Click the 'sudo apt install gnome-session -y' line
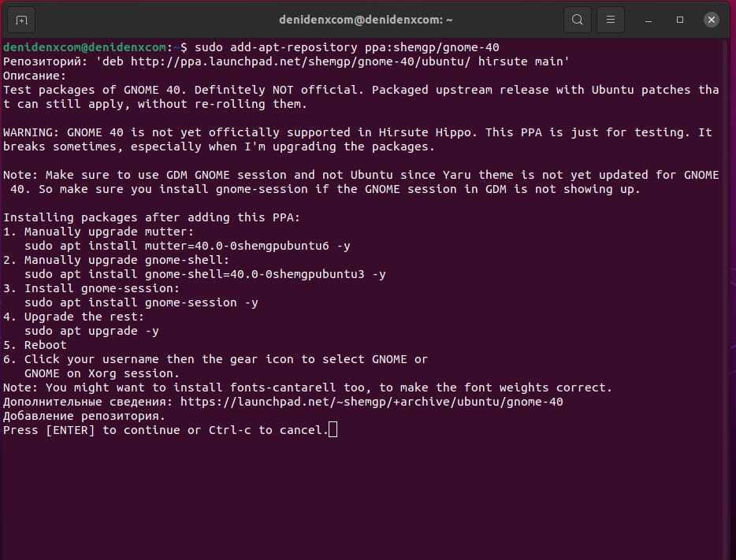The height and width of the screenshot is (560, 736). [x=141, y=302]
